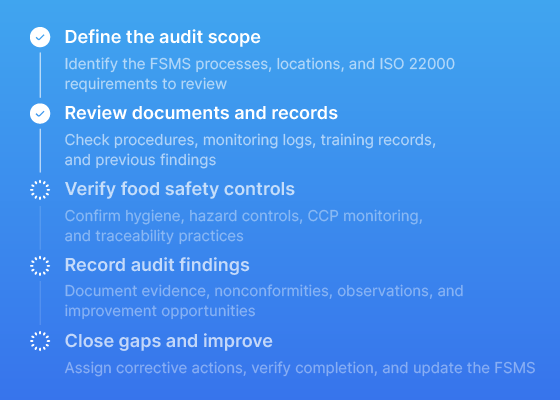
Task: Click the description about monitoring logs and training records
Action: 250,150
